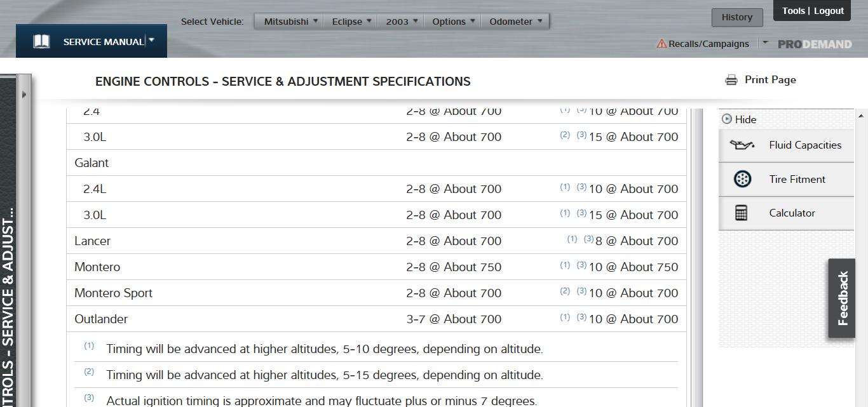
Task: Click the Tire Fitment wheel icon
Action: (742, 179)
